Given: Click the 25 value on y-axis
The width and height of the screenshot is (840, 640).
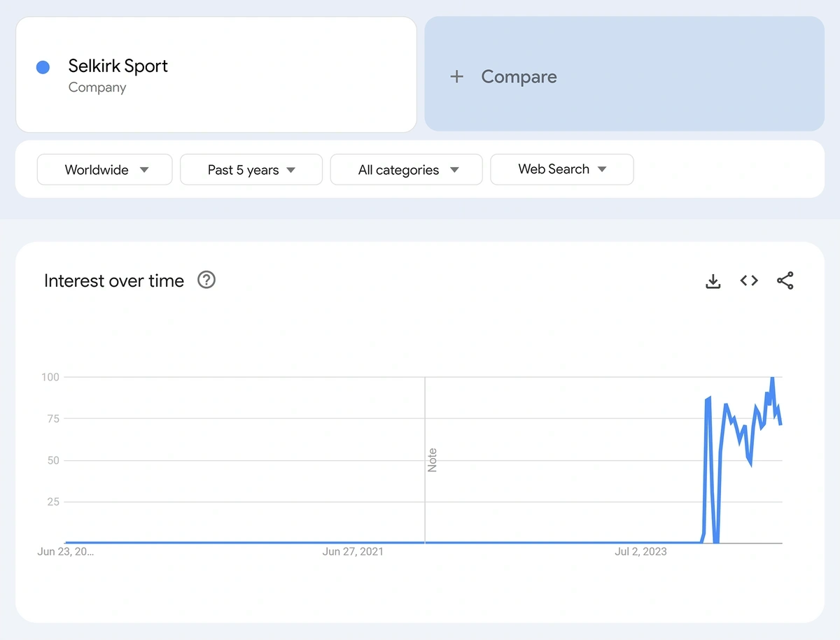Looking at the screenshot, I should click(x=53, y=502).
